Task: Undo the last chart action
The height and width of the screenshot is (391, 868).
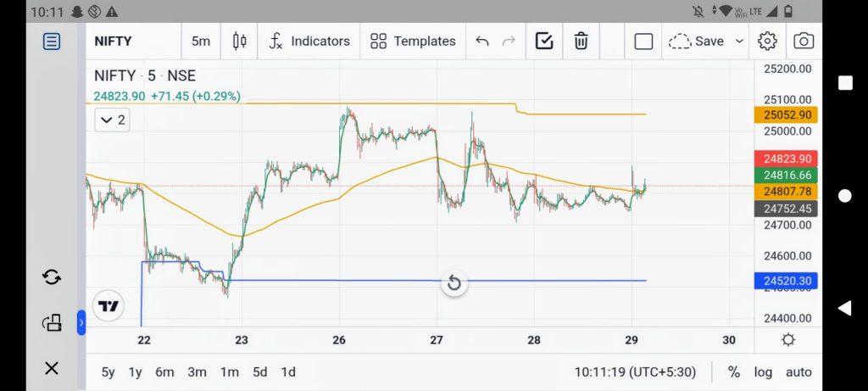Action: [x=482, y=42]
